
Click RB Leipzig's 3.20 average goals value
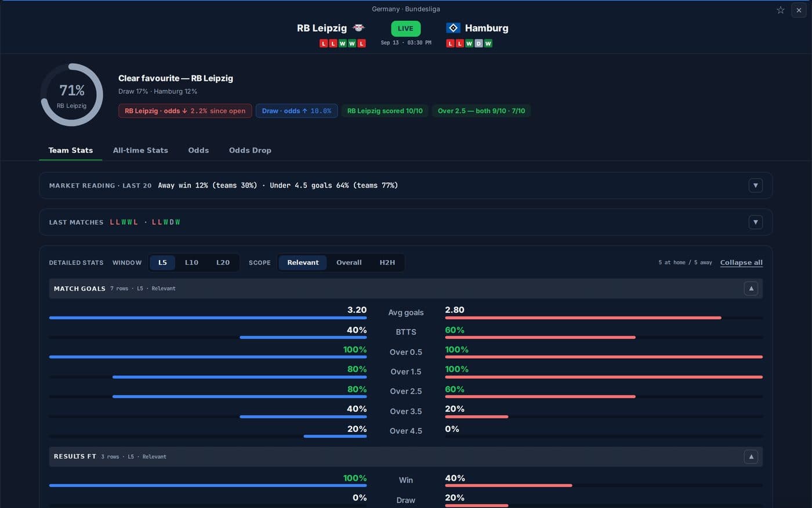click(x=357, y=310)
